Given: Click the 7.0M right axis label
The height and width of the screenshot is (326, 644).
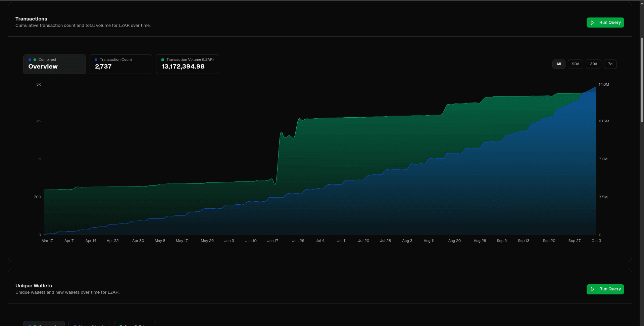Looking at the screenshot, I should 603,159.
